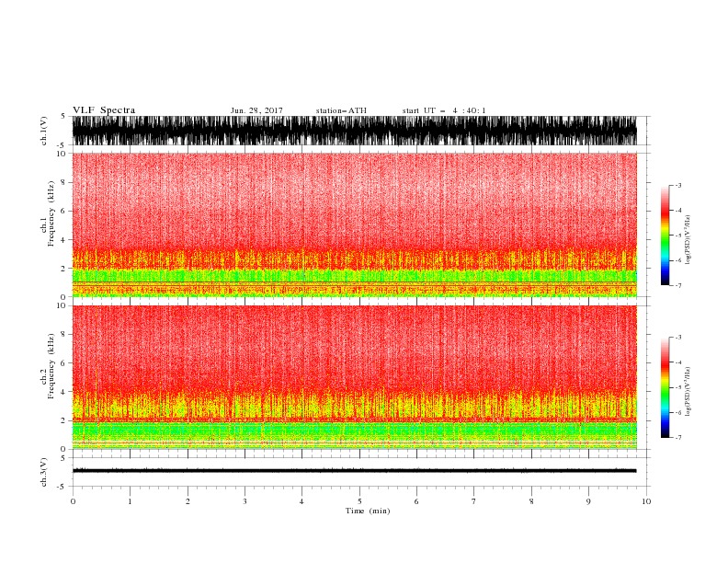The height and width of the screenshot is (563, 728).
Task: Click the ch.2 colorbar 'log(PSD)(V²/Hz)' label
Action: (x=688, y=391)
